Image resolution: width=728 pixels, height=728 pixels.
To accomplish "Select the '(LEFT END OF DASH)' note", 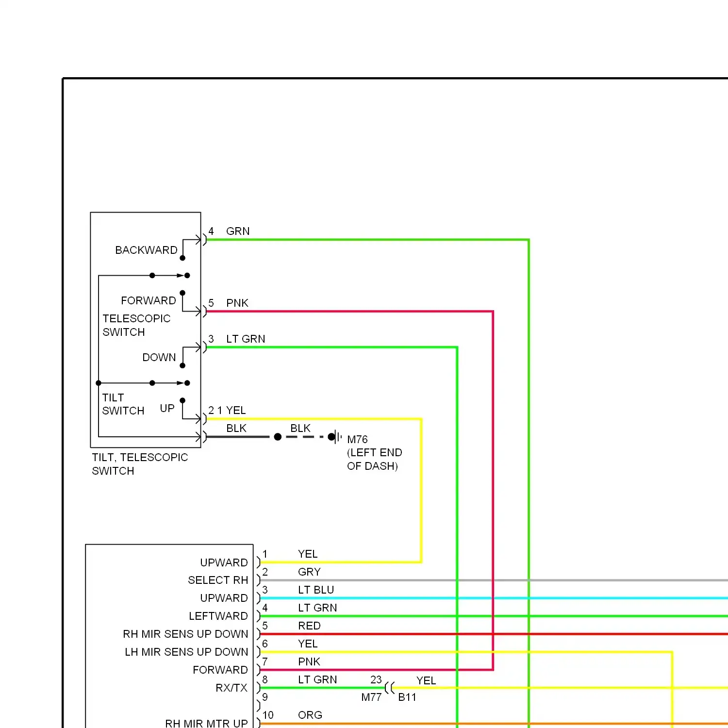I will pyautogui.click(x=374, y=459).
